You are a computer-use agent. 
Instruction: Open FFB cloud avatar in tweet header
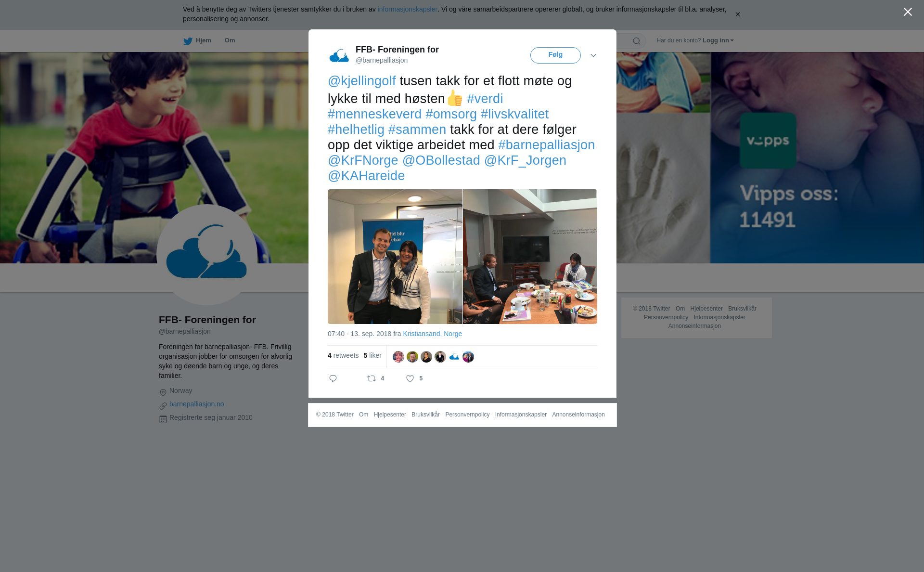(x=339, y=55)
